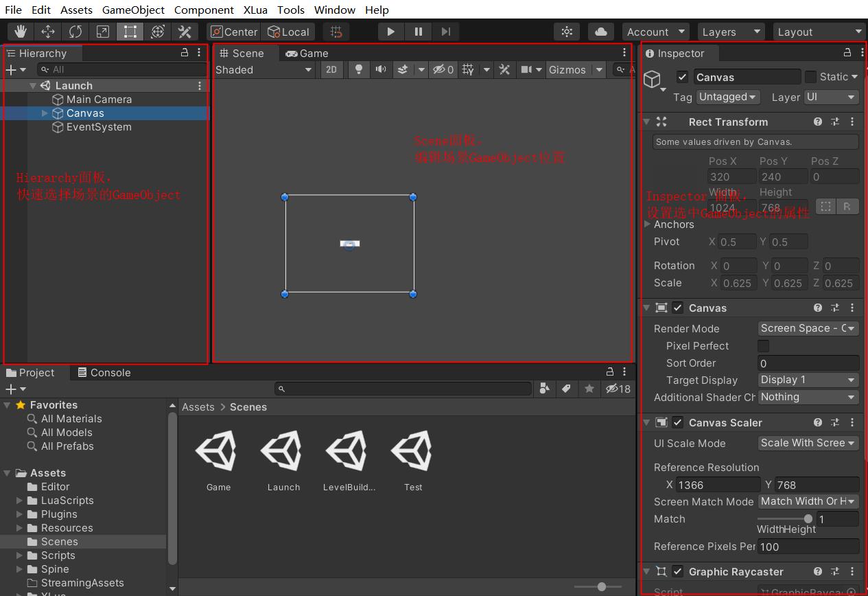Open Collab services sun icon
868x596 pixels.
point(567,32)
